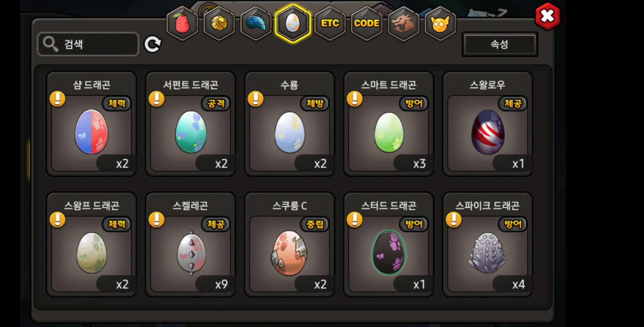Click the warning badge on 샴 드래곤

(57, 99)
